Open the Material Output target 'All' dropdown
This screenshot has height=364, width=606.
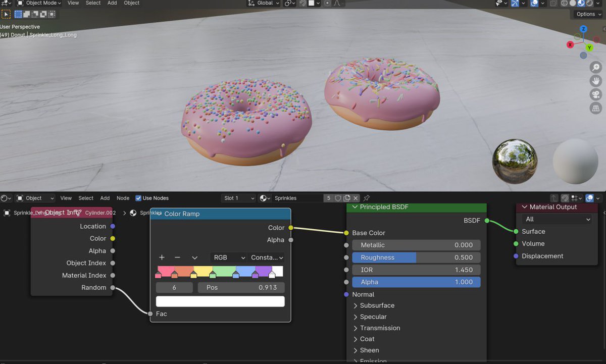[558, 219]
